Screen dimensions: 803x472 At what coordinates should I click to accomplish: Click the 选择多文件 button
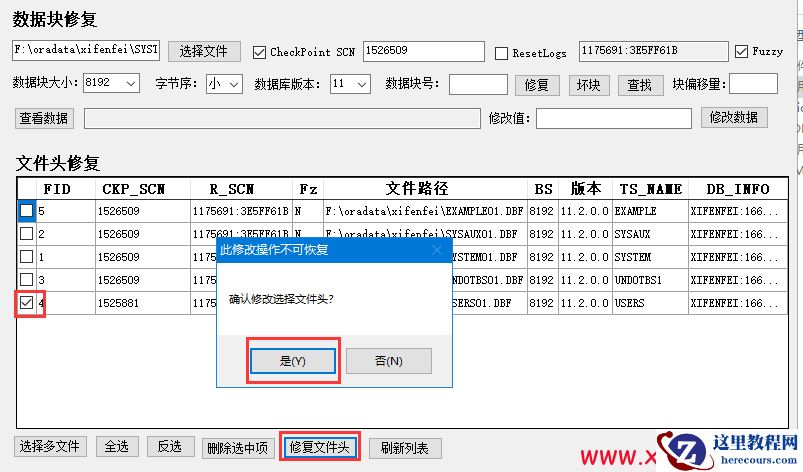pos(50,446)
